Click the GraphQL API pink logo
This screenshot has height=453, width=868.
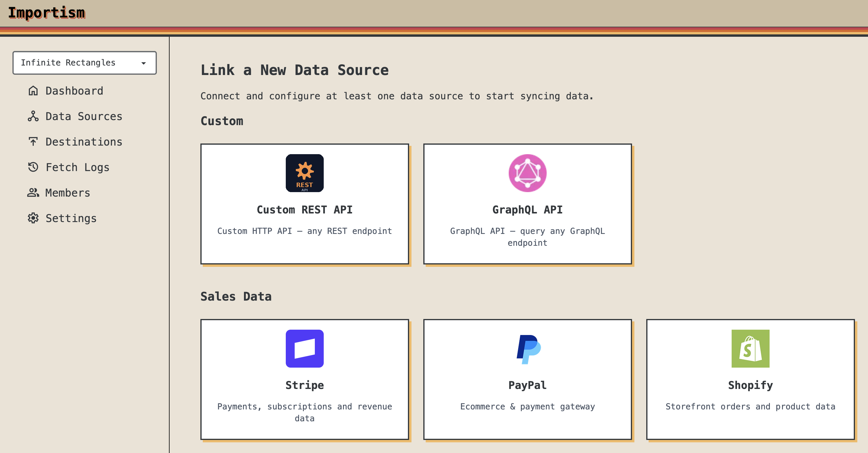coord(527,173)
